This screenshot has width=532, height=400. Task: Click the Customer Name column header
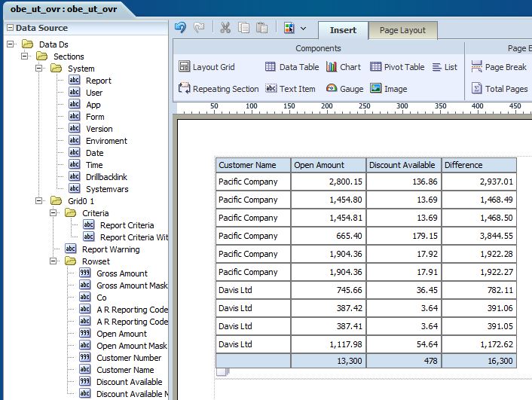pyautogui.click(x=253, y=165)
